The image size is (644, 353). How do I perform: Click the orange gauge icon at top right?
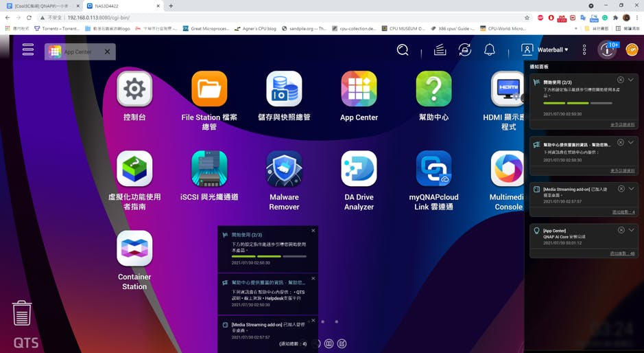tap(632, 49)
